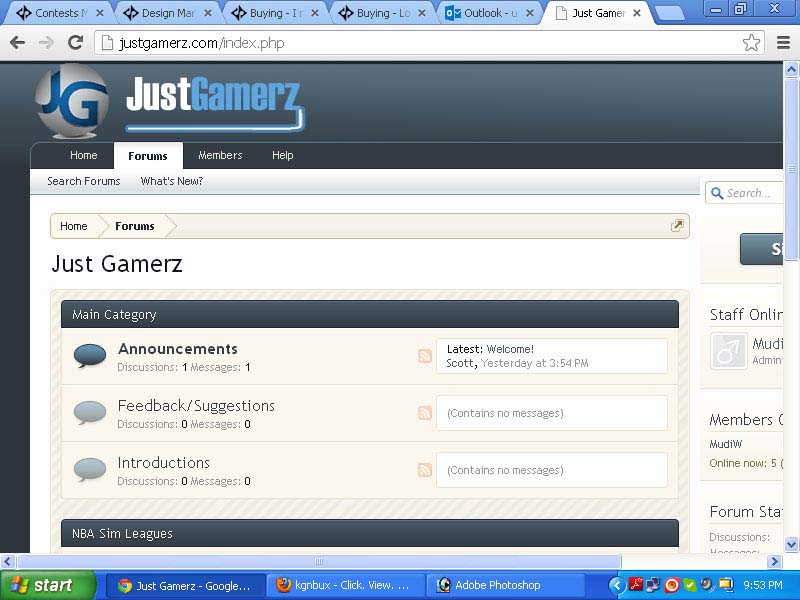Click the horizontal scrollbar thumb
Image resolution: width=800 pixels, height=600 pixels.
click(319, 562)
